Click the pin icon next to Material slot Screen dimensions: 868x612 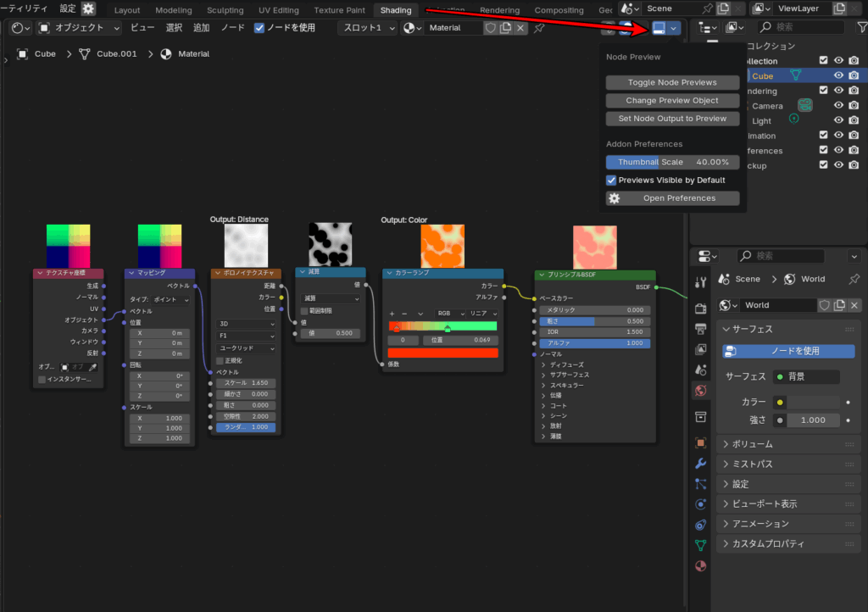(x=539, y=28)
